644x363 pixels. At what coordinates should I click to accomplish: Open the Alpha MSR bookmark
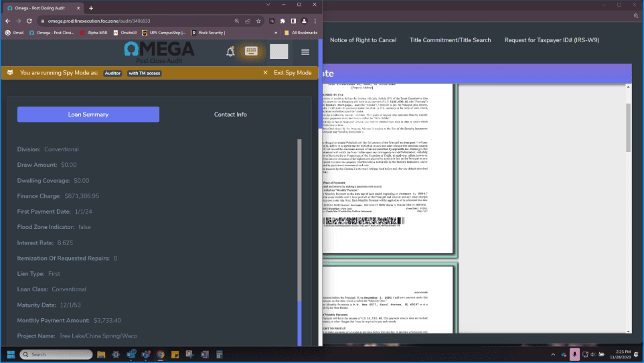click(x=94, y=32)
